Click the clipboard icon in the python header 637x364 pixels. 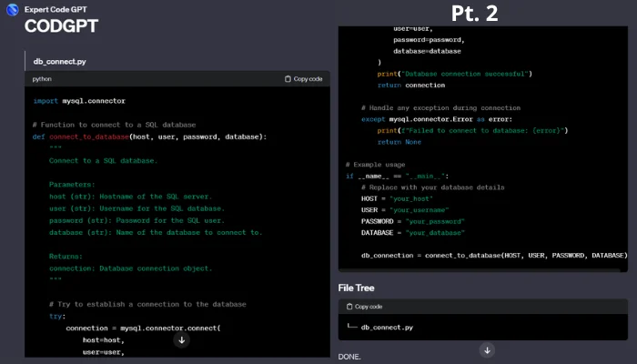[x=288, y=79]
